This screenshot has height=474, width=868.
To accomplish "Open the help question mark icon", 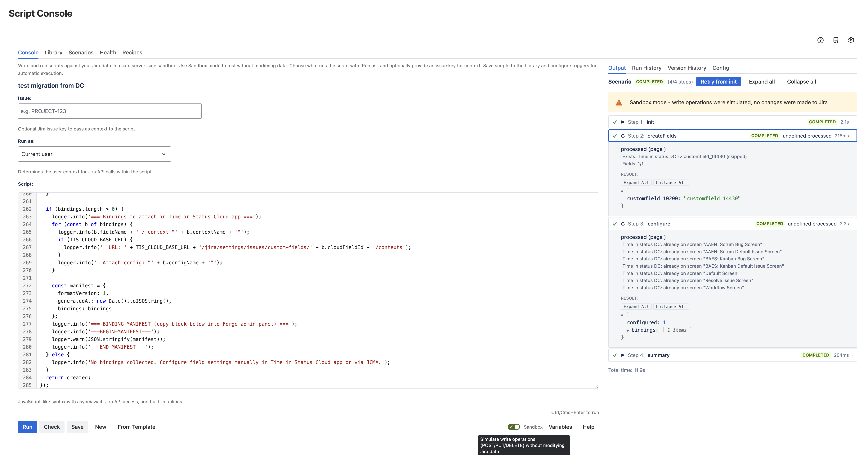I will (x=821, y=40).
